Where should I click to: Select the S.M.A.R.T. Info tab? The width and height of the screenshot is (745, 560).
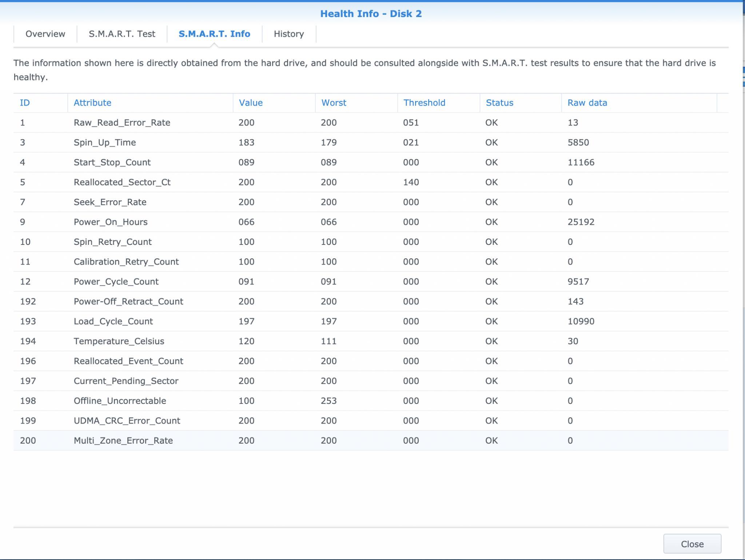click(214, 34)
